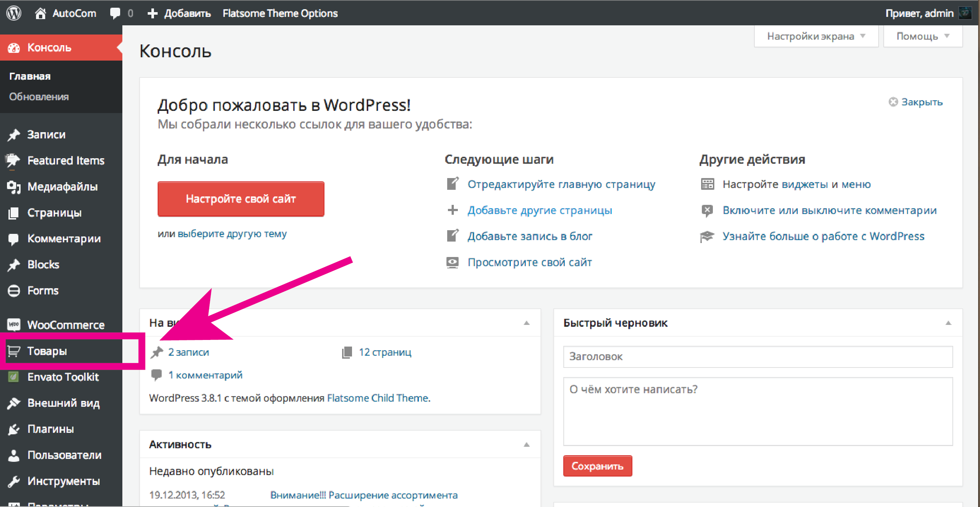Viewport: 980px width, 507px height.
Task: Click the pages icon beside 12 страниц
Action: (347, 353)
